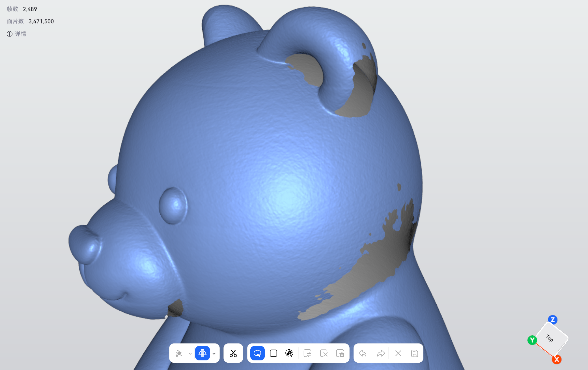Snap view to the green Y axis
588x370 pixels.
(x=532, y=340)
